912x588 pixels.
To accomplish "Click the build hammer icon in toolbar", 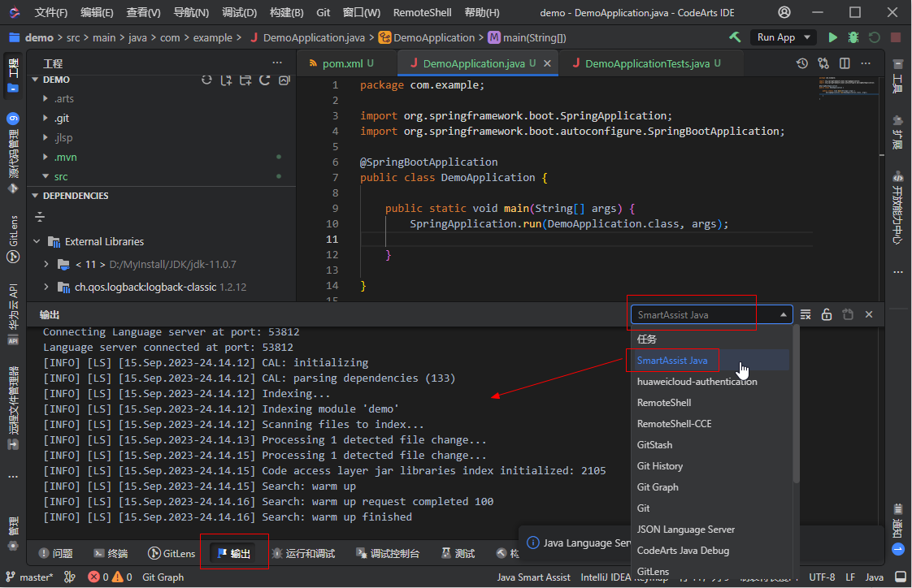I will pos(736,37).
